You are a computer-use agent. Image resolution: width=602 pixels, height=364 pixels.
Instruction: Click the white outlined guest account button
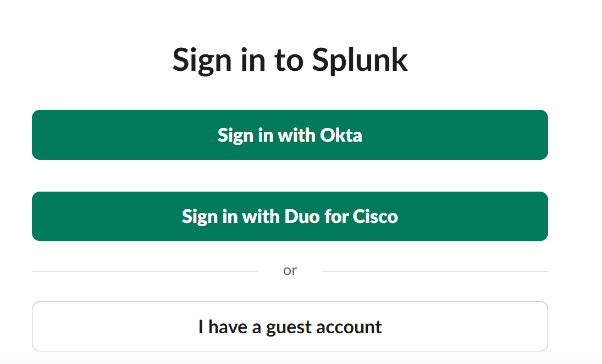(290, 326)
